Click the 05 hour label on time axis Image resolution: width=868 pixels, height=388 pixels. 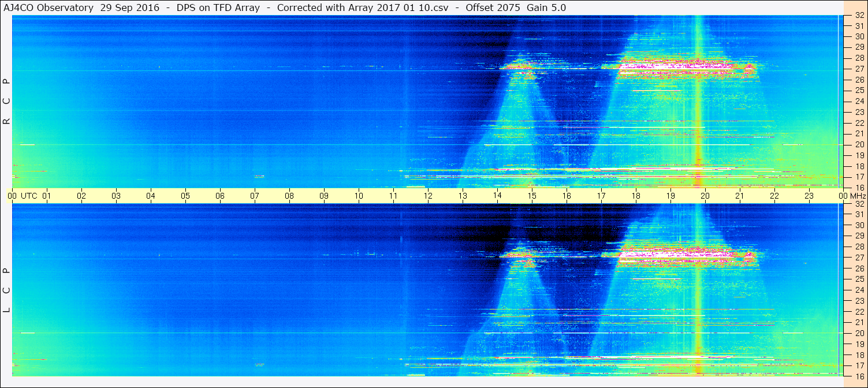click(x=185, y=196)
